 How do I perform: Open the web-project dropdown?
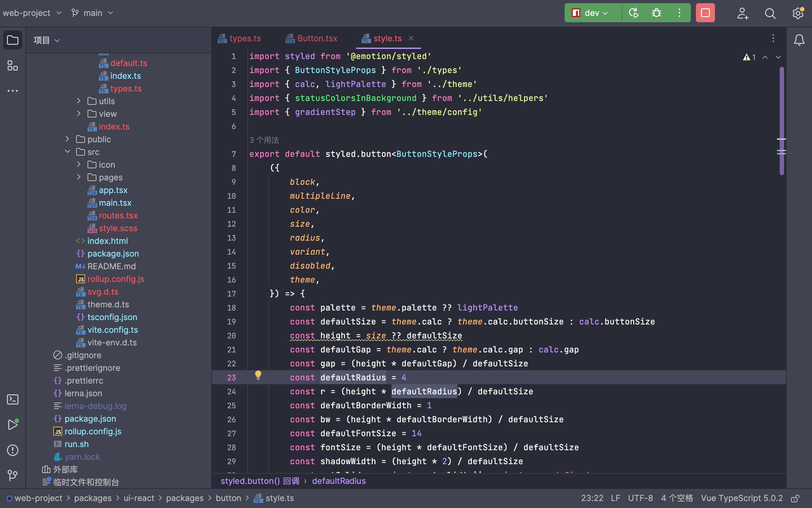pyautogui.click(x=32, y=13)
